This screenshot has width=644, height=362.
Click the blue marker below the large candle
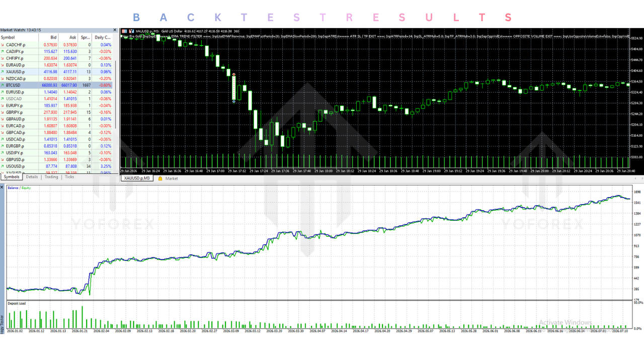click(x=234, y=102)
